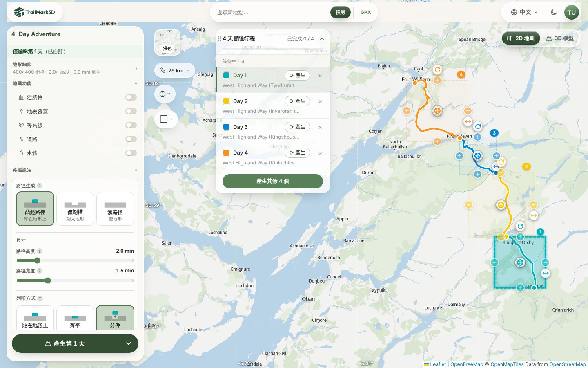Click the Day 1 teal color swatch
This screenshot has width=588, height=368.
pyautogui.click(x=226, y=75)
